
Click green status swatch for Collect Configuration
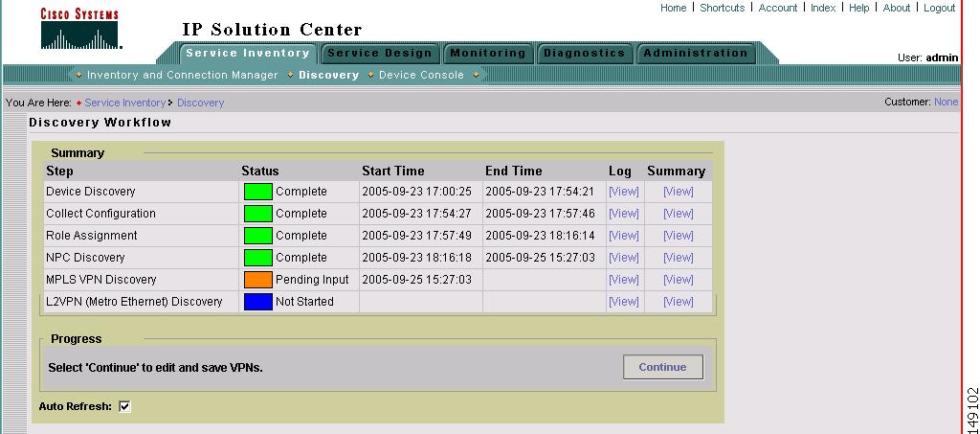258,214
